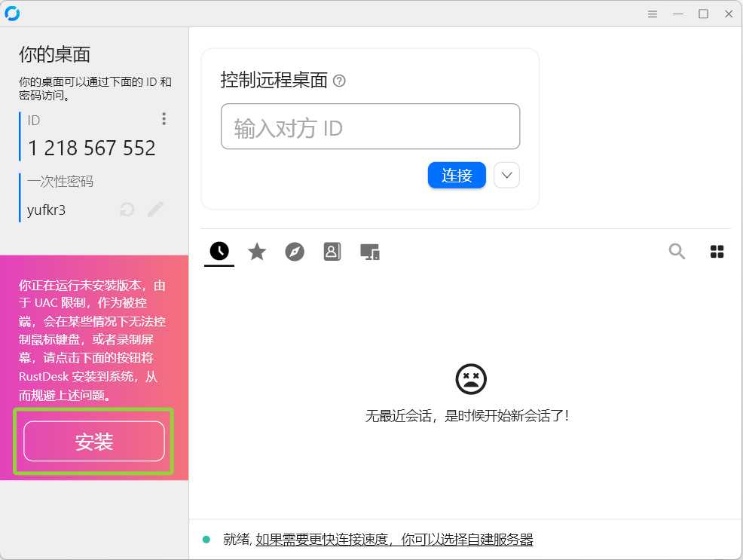This screenshot has width=743, height=560.
Task: Click the RustDesk logo icon in title bar
Action: [x=12, y=14]
